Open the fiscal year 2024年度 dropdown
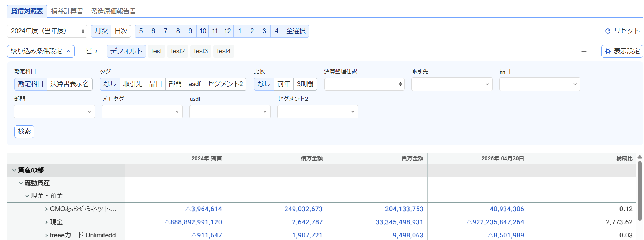 point(47,31)
